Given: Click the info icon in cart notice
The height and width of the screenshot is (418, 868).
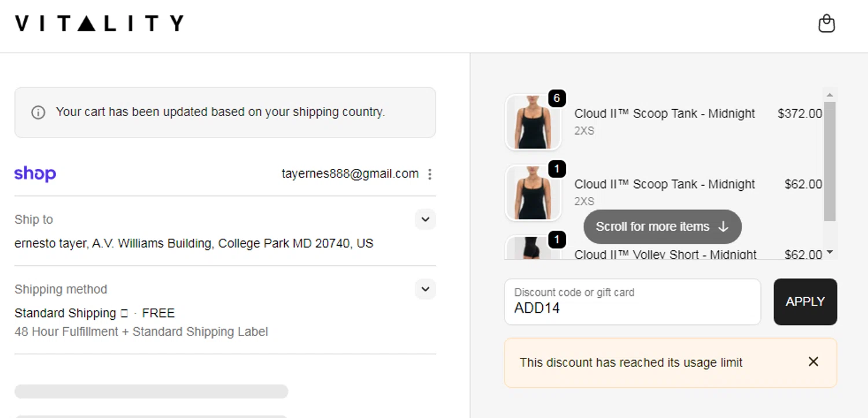Looking at the screenshot, I should pyautogui.click(x=38, y=112).
